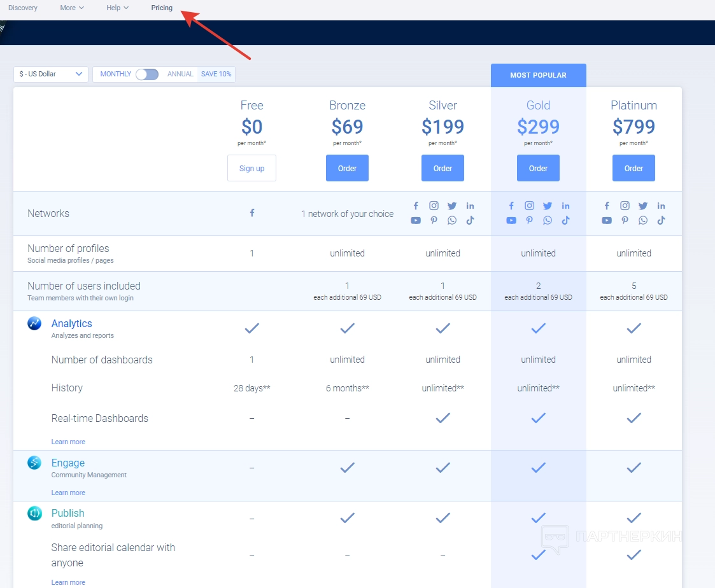Click Sign up for the Free plan
The image size is (715, 588).
(251, 169)
